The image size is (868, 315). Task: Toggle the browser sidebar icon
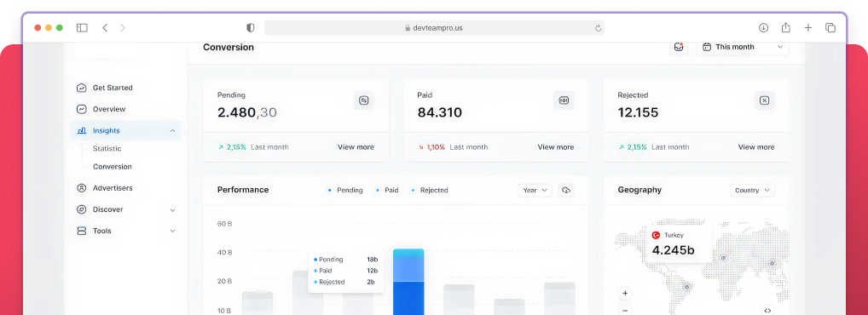tap(82, 27)
